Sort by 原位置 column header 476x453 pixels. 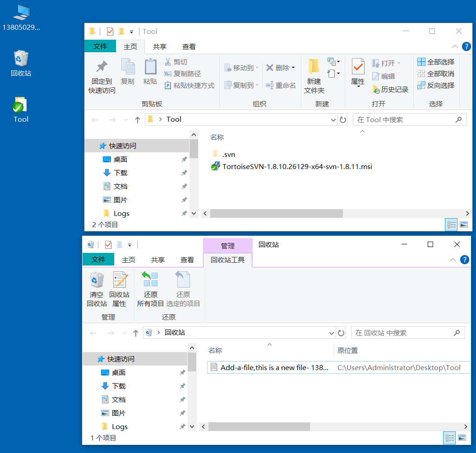347,351
